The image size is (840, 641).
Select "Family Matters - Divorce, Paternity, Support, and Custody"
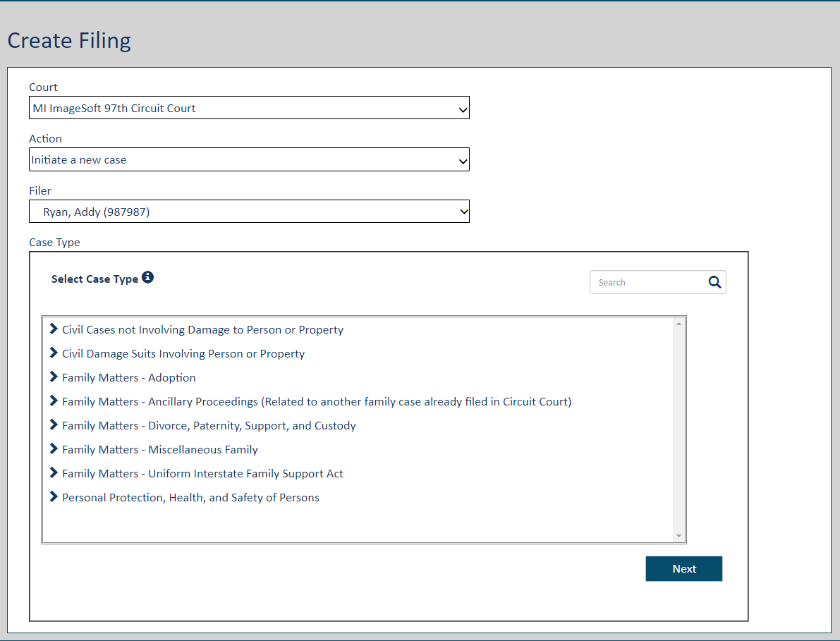209,426
